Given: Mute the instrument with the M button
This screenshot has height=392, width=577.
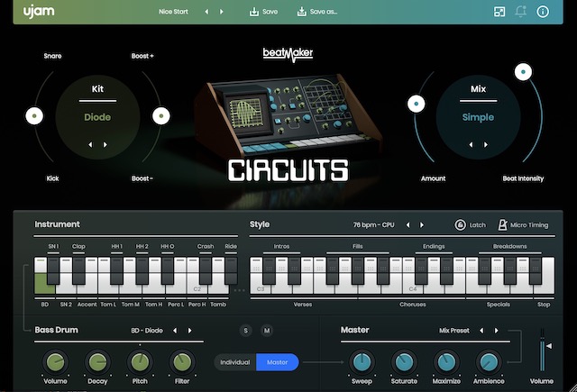Looking at the screenshot, I should (x=266, y=331).
